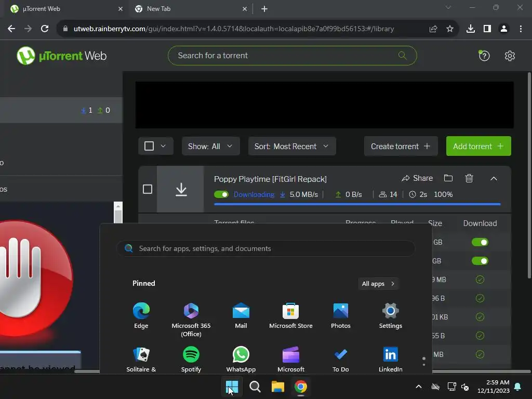Open To Do pinned app
Viewport: 532px width, 399px height.
pos(341,360)
